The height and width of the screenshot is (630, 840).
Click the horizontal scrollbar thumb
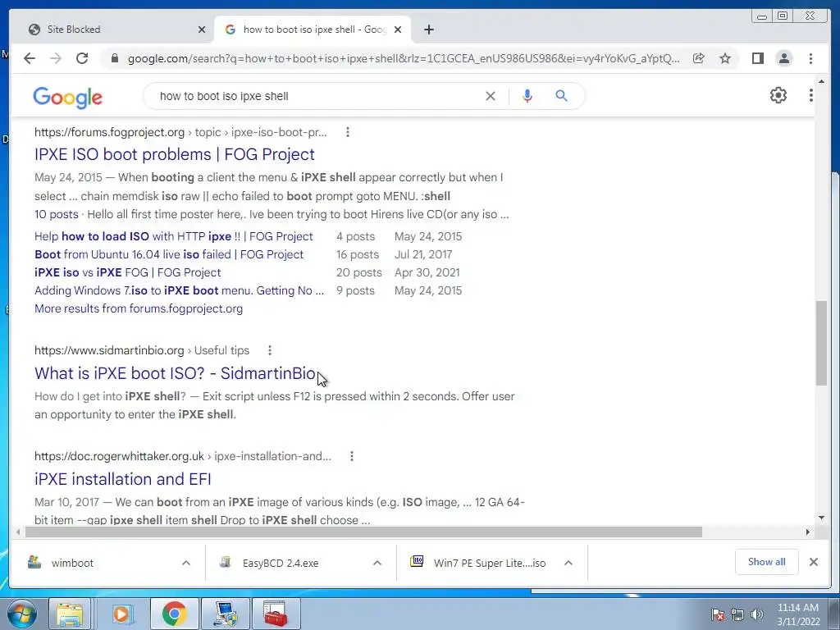pos(363,532)
